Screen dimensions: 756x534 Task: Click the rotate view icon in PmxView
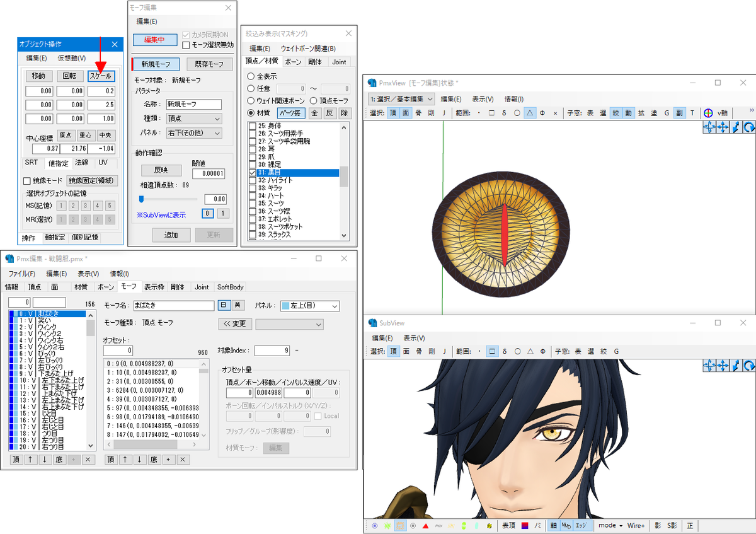(x=749, y=127)
